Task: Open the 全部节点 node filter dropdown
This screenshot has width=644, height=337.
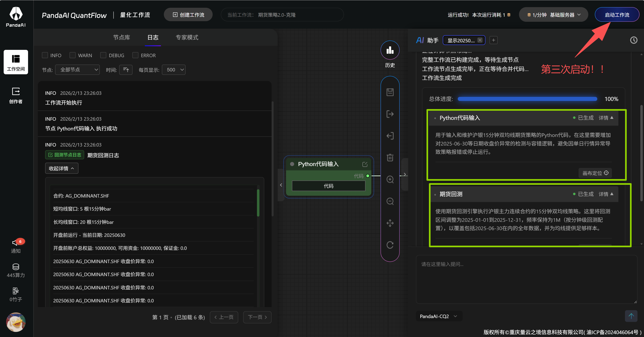Action: coord(77,70)
